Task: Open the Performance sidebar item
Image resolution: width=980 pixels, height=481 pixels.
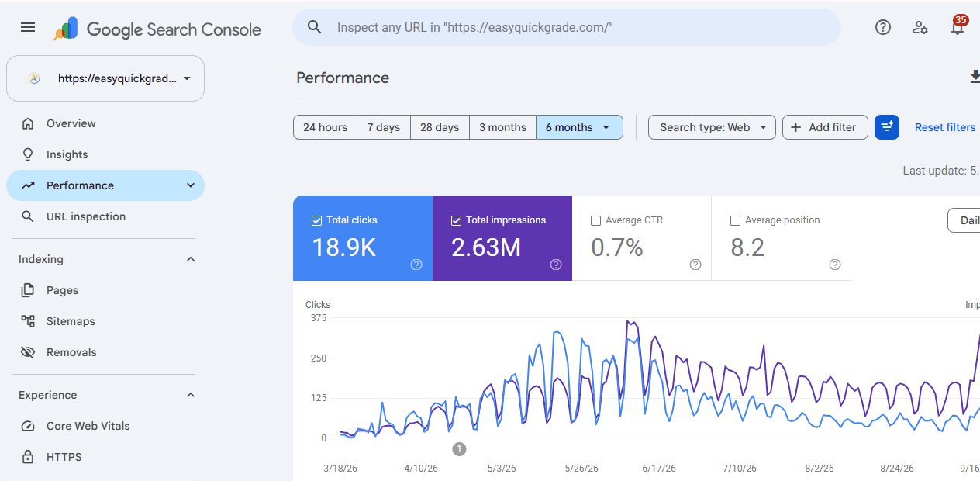Action: pyautogui.click(x=105, y=185)
